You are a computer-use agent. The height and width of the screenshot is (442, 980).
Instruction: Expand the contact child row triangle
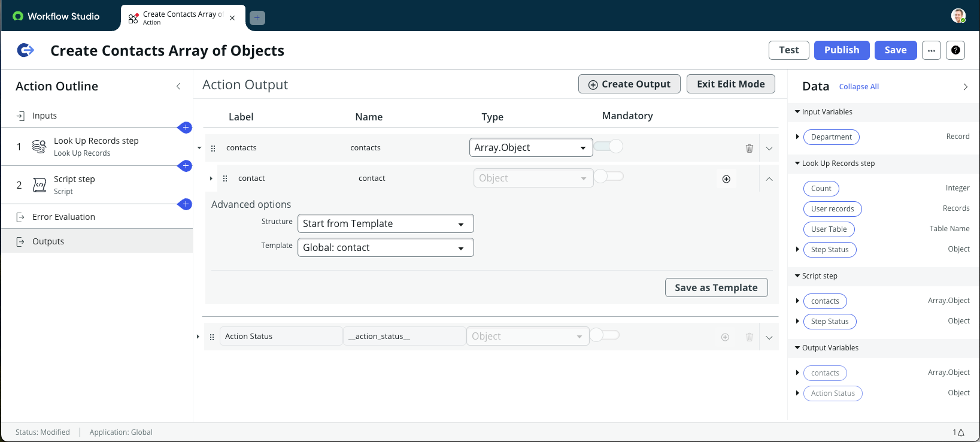click(x=211, y=178)
